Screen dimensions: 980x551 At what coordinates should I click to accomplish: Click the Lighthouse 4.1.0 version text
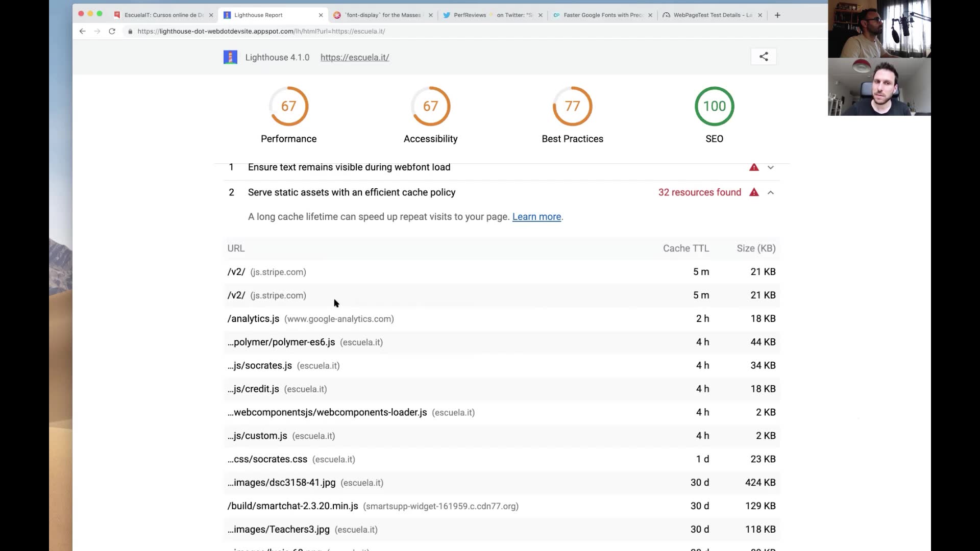coord(277,57)
